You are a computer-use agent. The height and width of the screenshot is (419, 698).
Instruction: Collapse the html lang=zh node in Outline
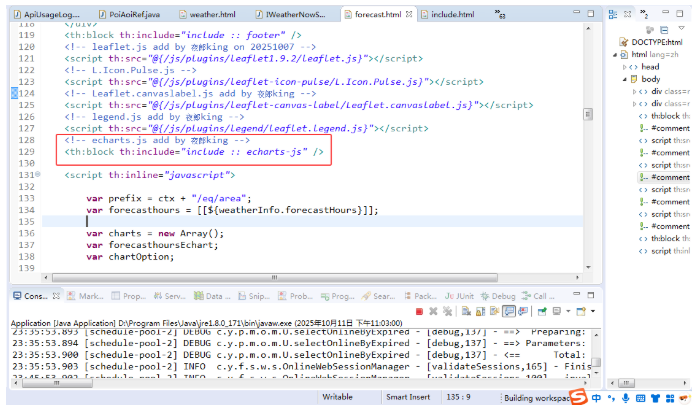pyautogui.click(x=615, y=55)
